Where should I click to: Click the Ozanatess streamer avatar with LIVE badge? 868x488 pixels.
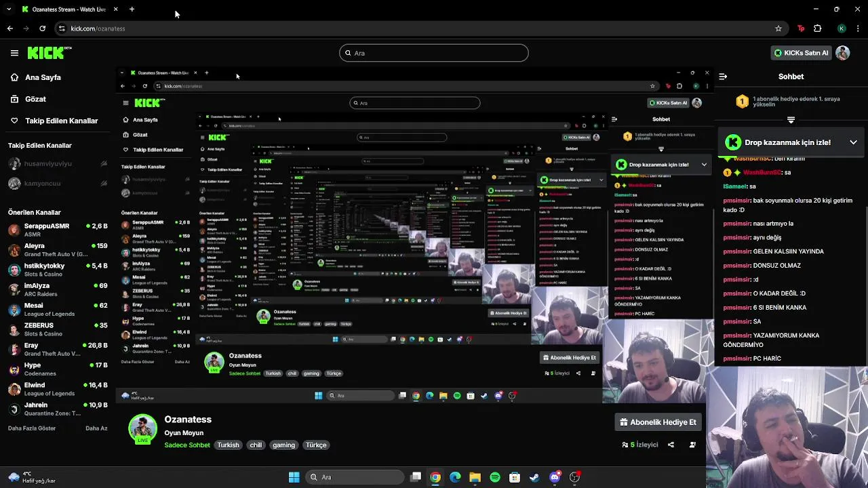tap(142, 429)
